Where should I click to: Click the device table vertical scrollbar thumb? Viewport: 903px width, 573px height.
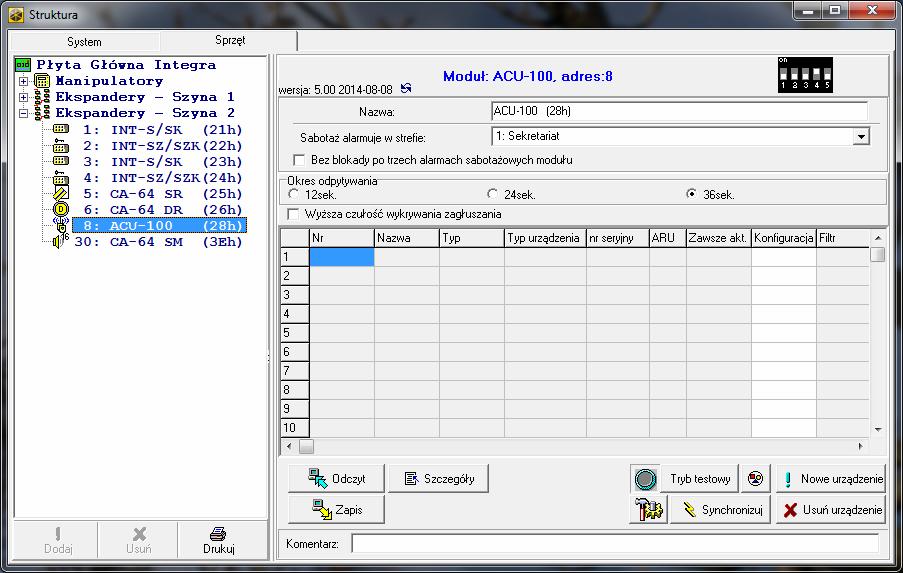[x=878, y=255]
